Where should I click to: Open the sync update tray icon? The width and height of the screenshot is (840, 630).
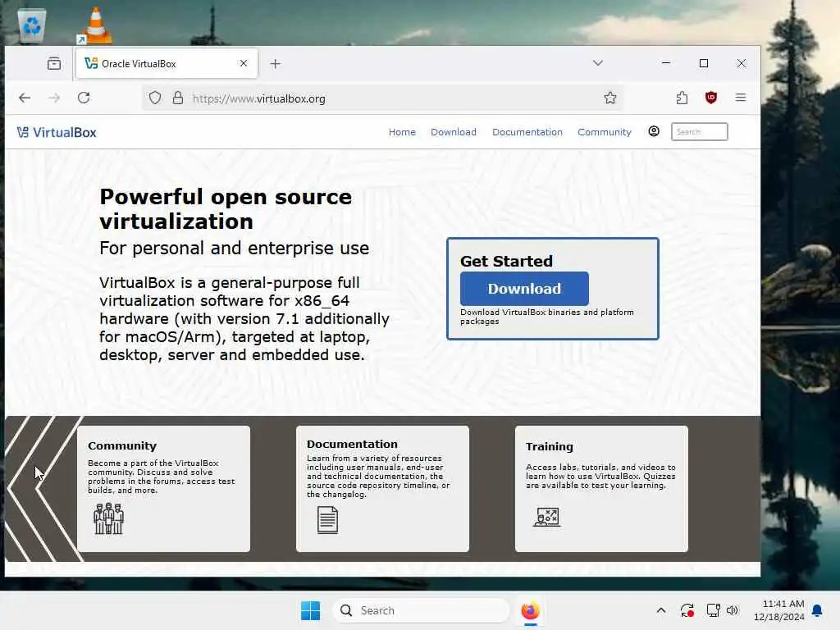pos(687,610)
